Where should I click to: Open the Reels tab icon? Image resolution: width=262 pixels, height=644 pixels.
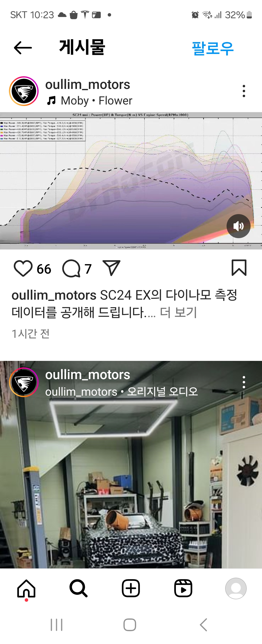click(x=183, y=588)
